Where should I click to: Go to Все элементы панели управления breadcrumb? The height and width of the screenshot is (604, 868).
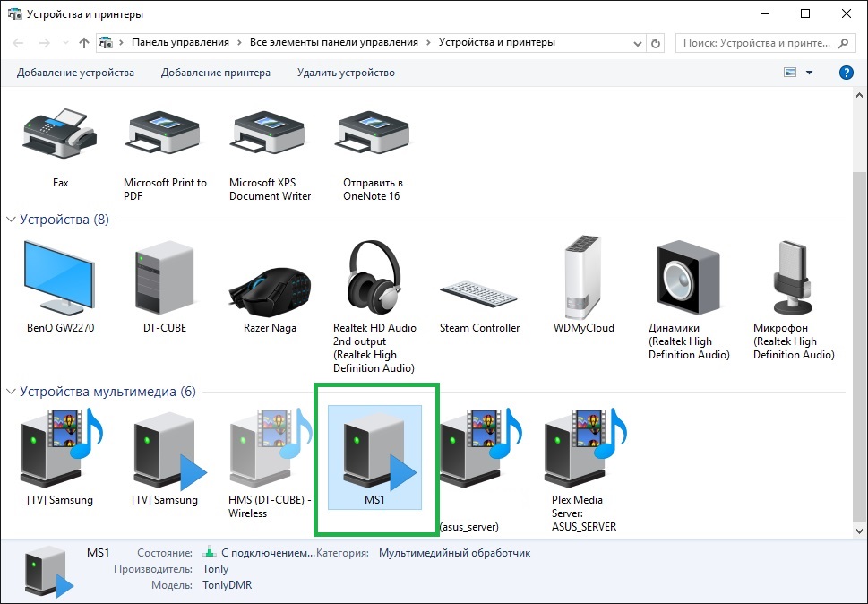334,43
